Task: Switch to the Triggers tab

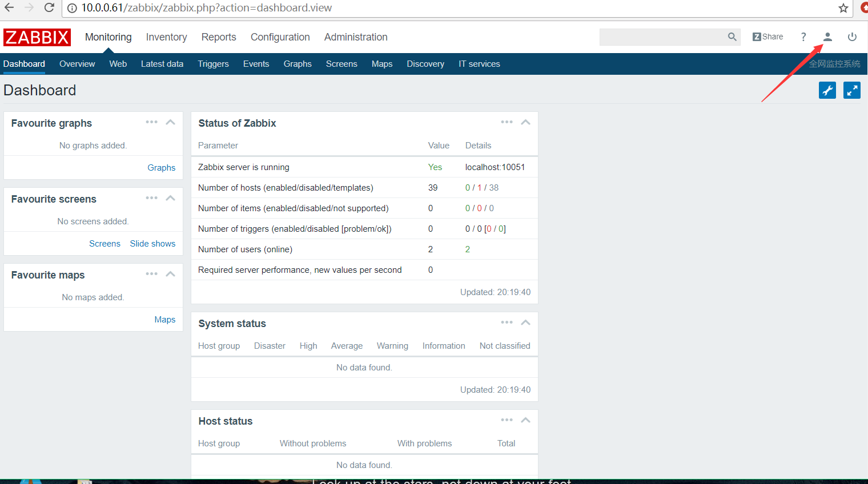Action: pyautogui.click(x=213, y=64)
